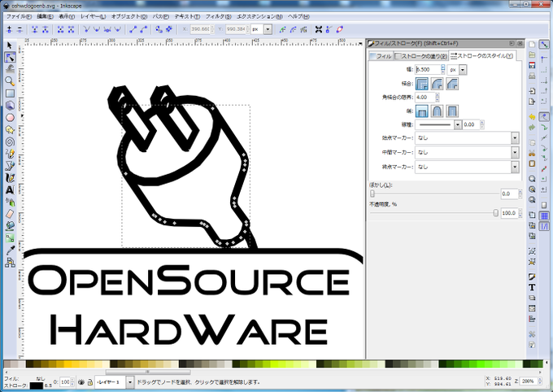This screenshot has width=553, height=392.
Task: Click the New document icon
Action: pos(532,45)
